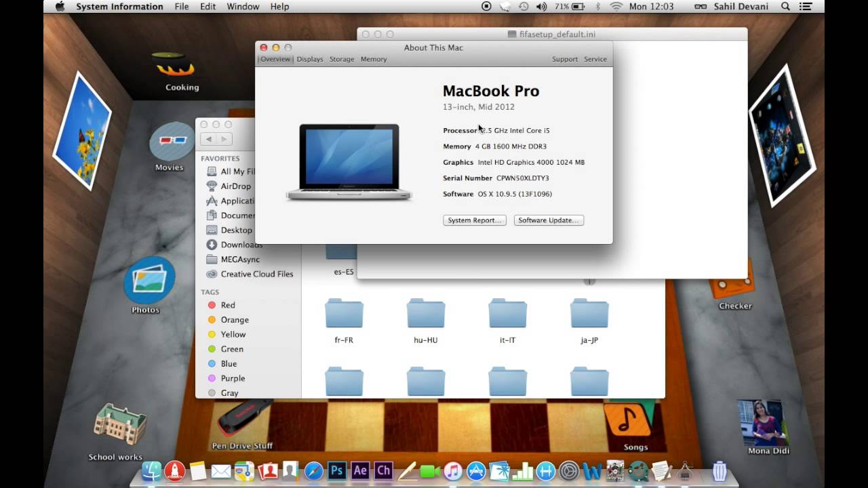
Task: Click the System Report button
Action: [475, 220]
